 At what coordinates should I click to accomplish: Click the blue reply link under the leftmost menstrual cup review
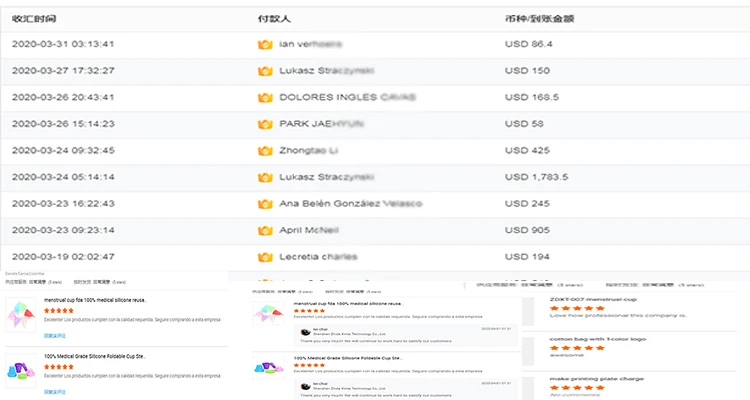[x=54, y=336]
